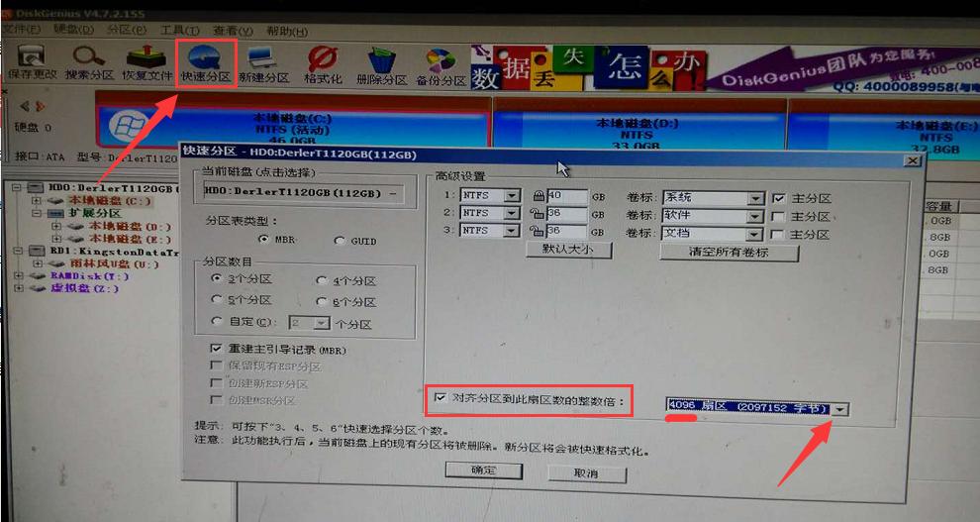Click the current disk selector HD0:DerlerT1120GB field

[303, 192]
